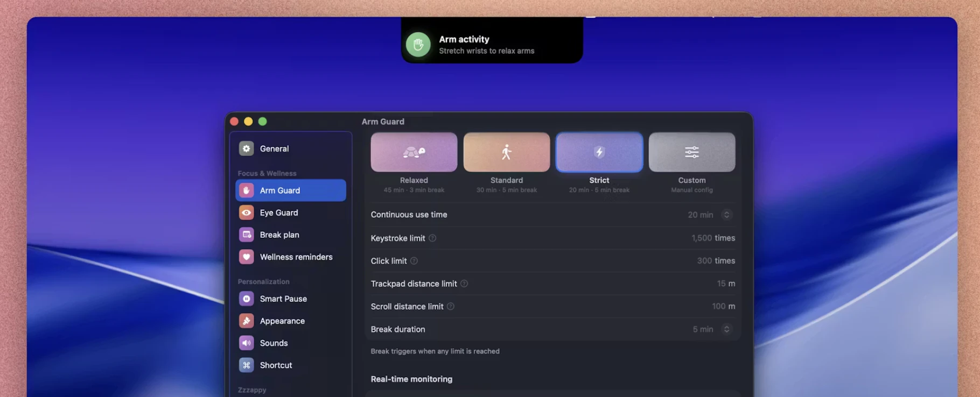Click 'Stretch wrists to relax arms' text

click(x=487, y=51)
